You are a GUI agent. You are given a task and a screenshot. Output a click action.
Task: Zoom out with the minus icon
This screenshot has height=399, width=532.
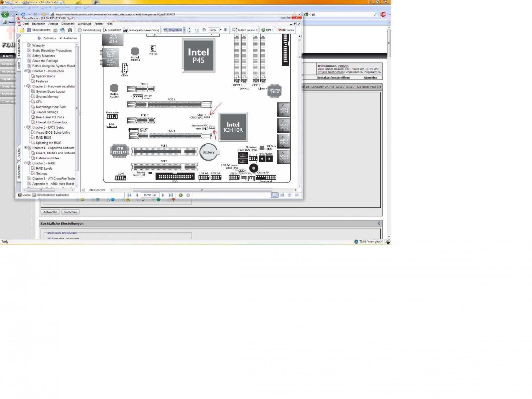tap(204, 30)
